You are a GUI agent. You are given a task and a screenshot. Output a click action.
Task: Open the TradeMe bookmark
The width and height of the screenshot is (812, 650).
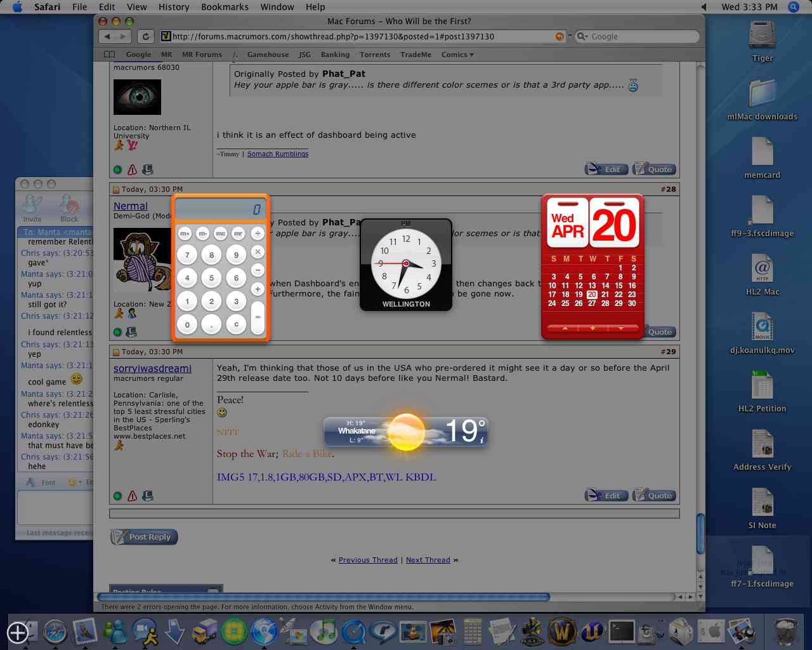416,55
